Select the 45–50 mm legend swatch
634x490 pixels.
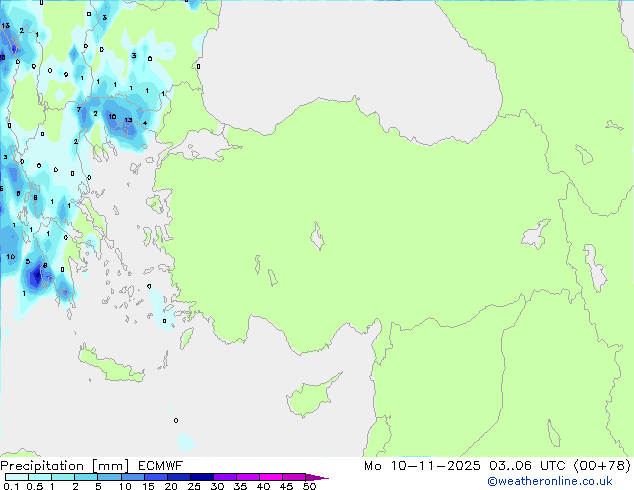[294, 477]
